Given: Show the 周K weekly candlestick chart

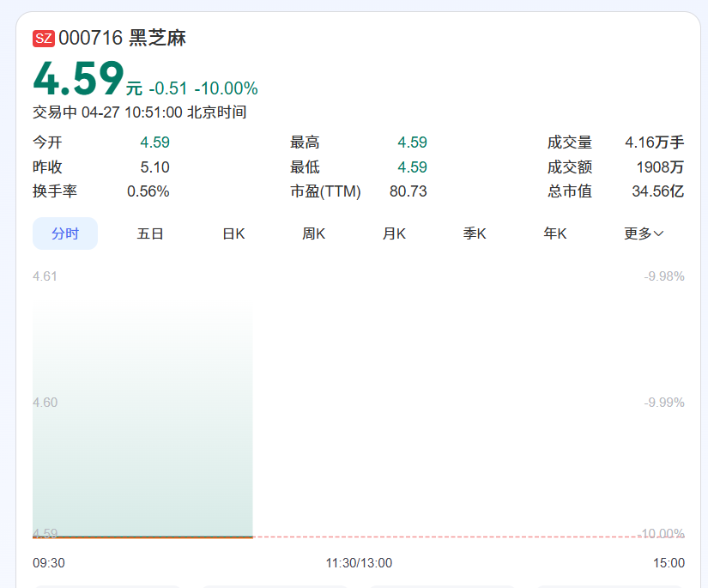Looking at the screenshot, I should point(313,233).
